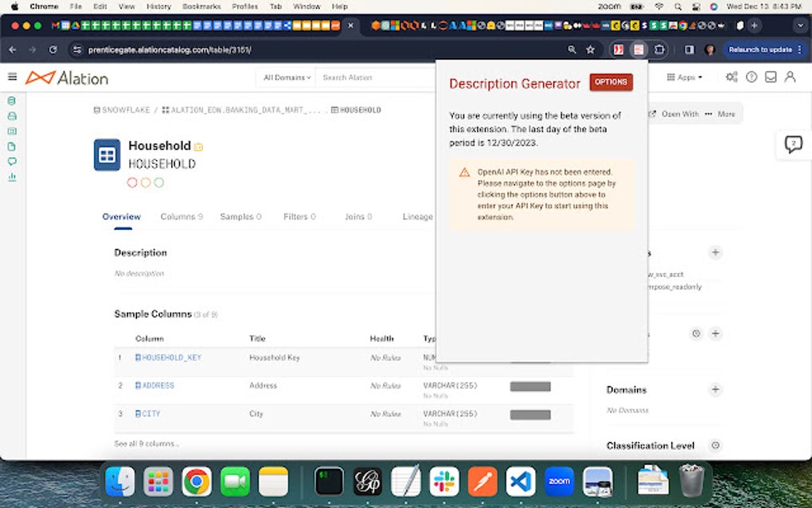Screen dimensions: 812x508
Task: Open the settings gear in the top toolbar
Action: pyautogui.click(x=732, y=77)
